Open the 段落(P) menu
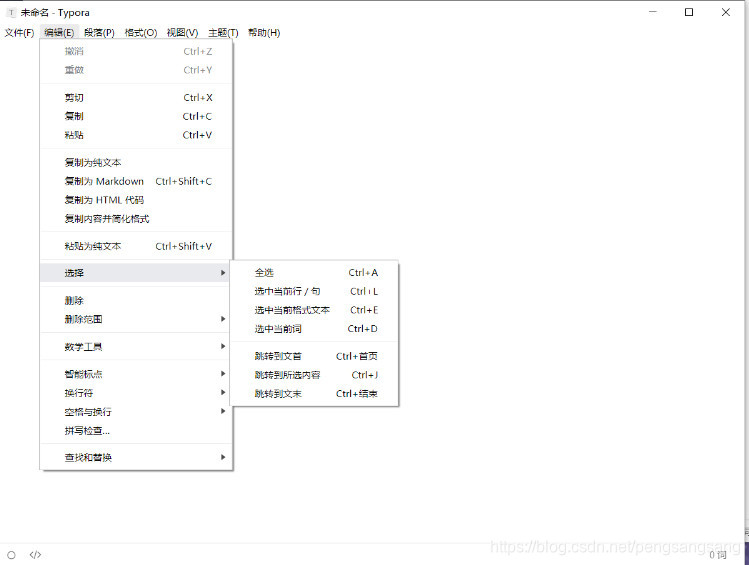The height and width of the screenshot is (565, 749). click(x=99, y=33)
